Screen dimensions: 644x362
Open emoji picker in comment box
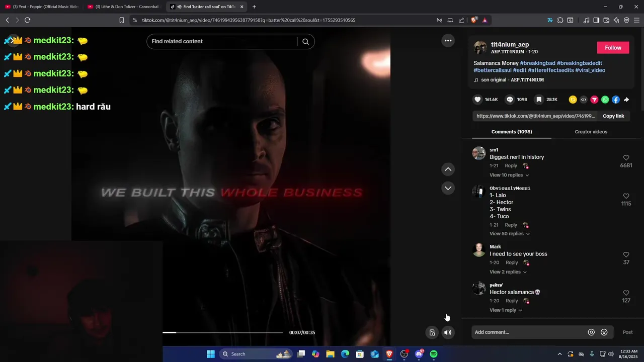point(604,332)
